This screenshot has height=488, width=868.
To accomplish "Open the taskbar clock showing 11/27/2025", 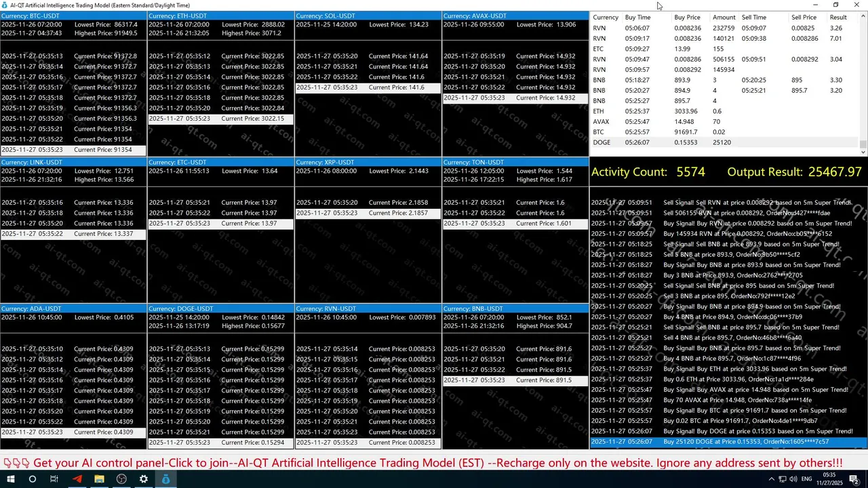I will click(829, 479).
